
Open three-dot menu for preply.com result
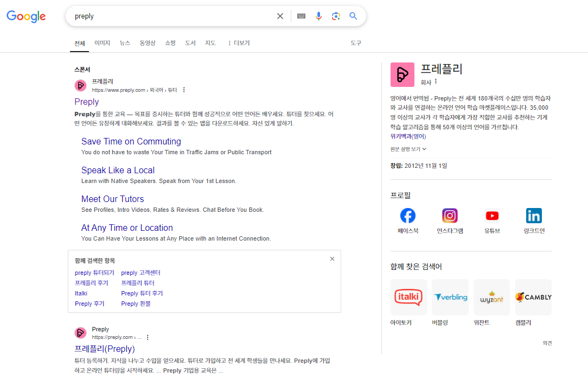pyautogui.click(x=148, y=337)
